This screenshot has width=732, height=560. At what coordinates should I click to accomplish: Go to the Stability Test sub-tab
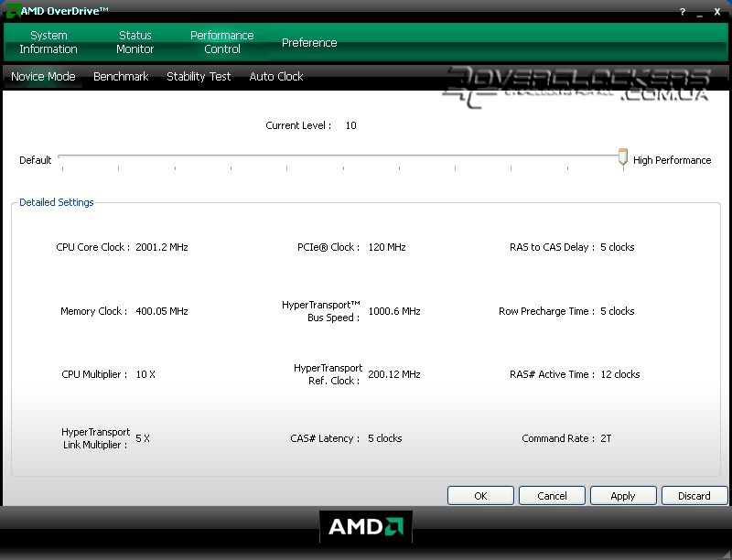pyautogui.click(x=199, y=77)
